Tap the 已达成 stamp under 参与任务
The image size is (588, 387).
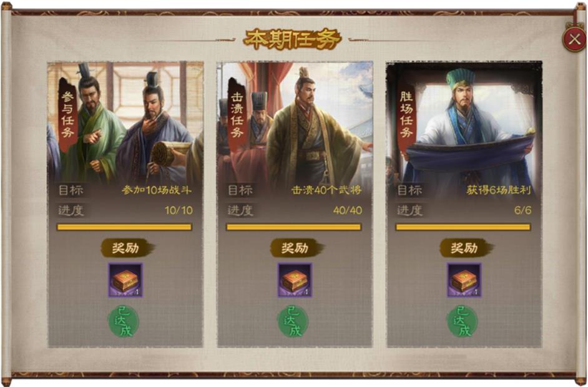click(124, 321)
